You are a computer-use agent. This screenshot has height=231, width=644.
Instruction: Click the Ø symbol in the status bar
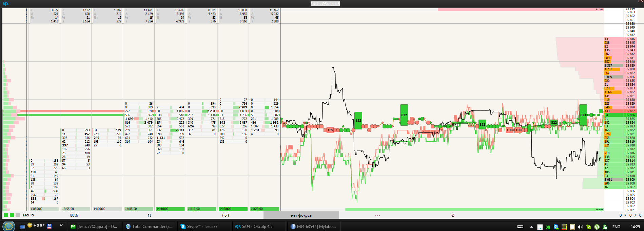pyautogui.click(x=453, y=215)
